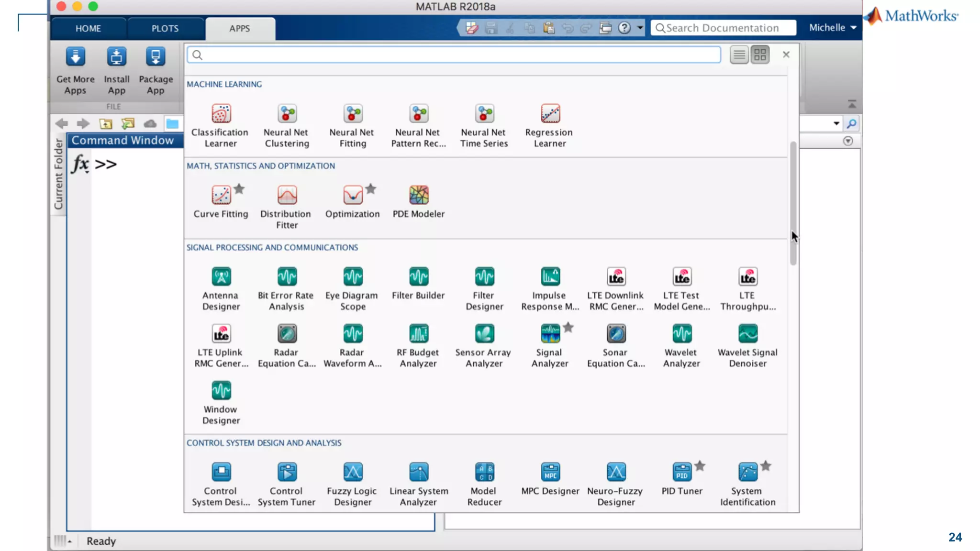This screenshot has width=980, height=551.
Task: Launch Neural Net Clustering app
Action: (287, 126)
